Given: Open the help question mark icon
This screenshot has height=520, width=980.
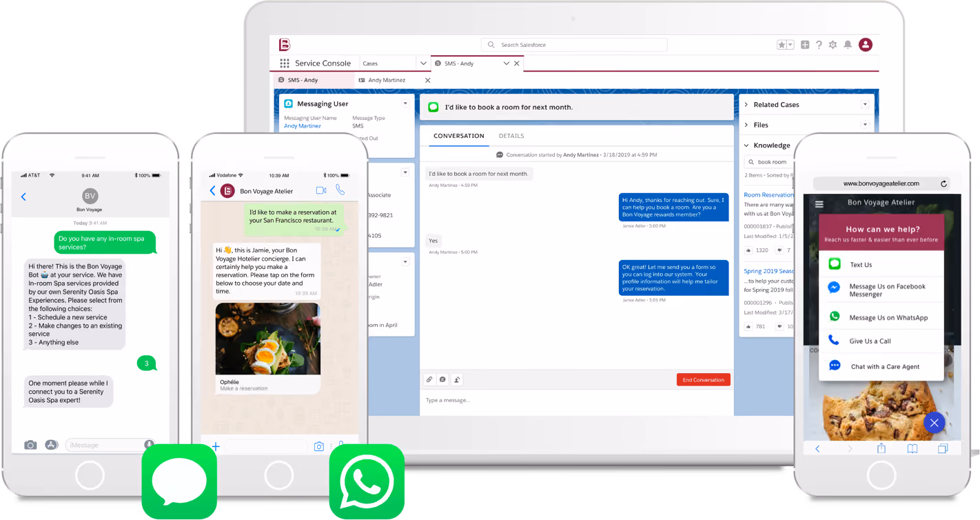Looking at the screenshot, I should click(x=819, y=45).
